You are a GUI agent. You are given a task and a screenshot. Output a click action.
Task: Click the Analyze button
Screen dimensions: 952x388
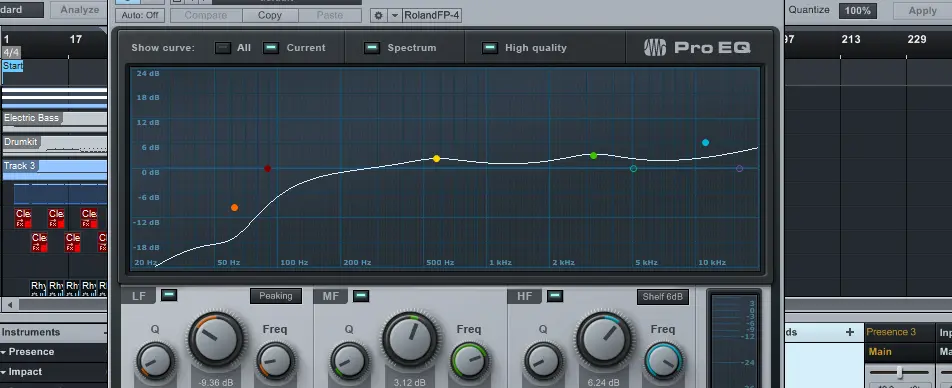[x=80, y=10]
